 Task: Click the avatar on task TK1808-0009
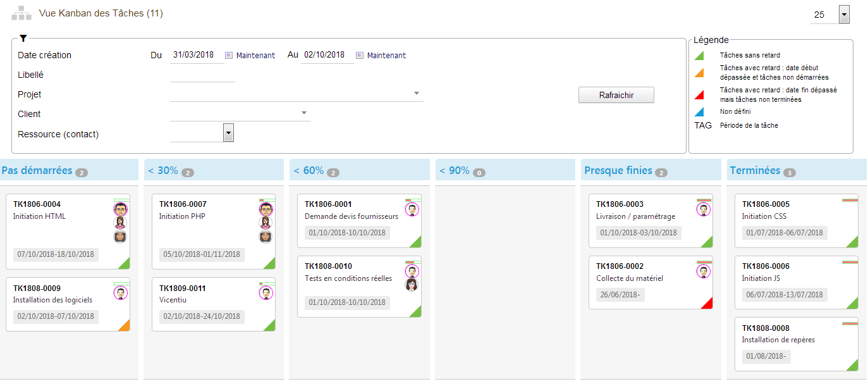pyautogui.click(x=121, y=293)
